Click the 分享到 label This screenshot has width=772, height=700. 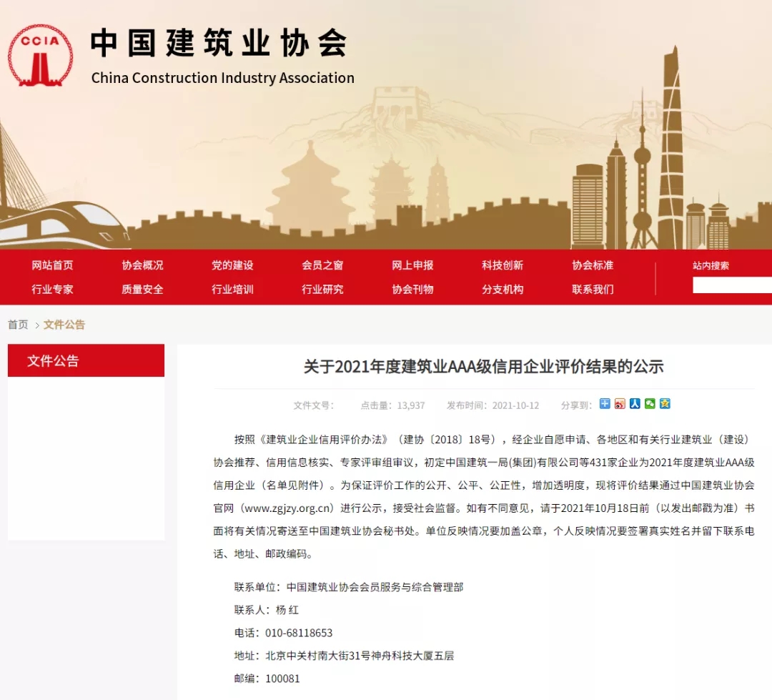pyautogui.click(x=576, y=405)
